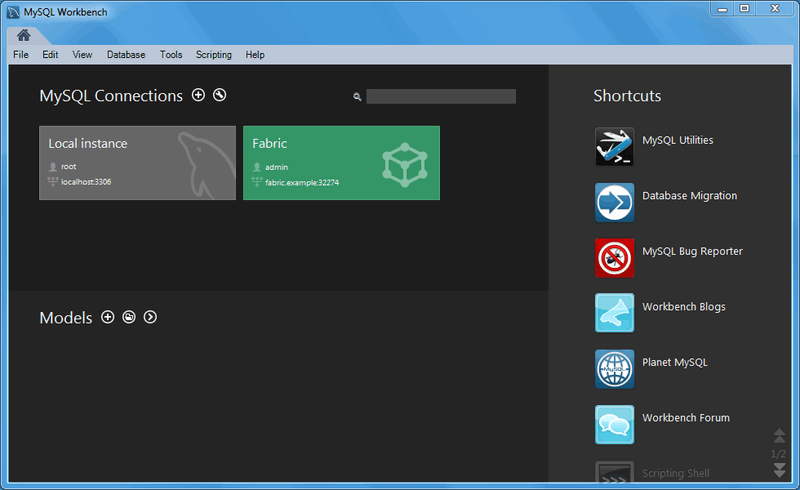The width and height of the screenshot is (800, 490).
Task: Open MySQL Bug Reporter icon
Action: (x=614, y=258)
